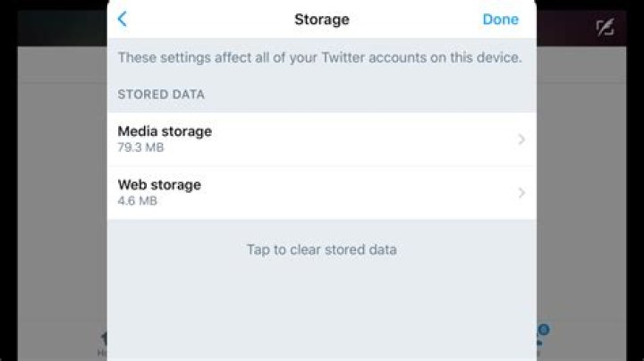The height and width of the screenshot is (361, 644).
Task: Open the Media storage row
Action: coord(321,139)
